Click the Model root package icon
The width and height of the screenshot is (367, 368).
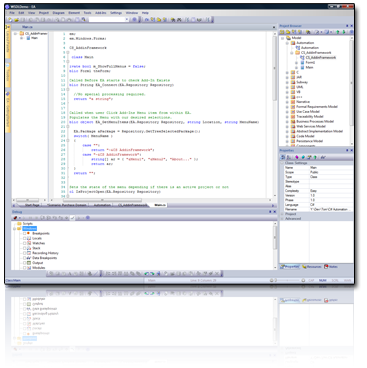pyautogui.click(x=289, y=38)
